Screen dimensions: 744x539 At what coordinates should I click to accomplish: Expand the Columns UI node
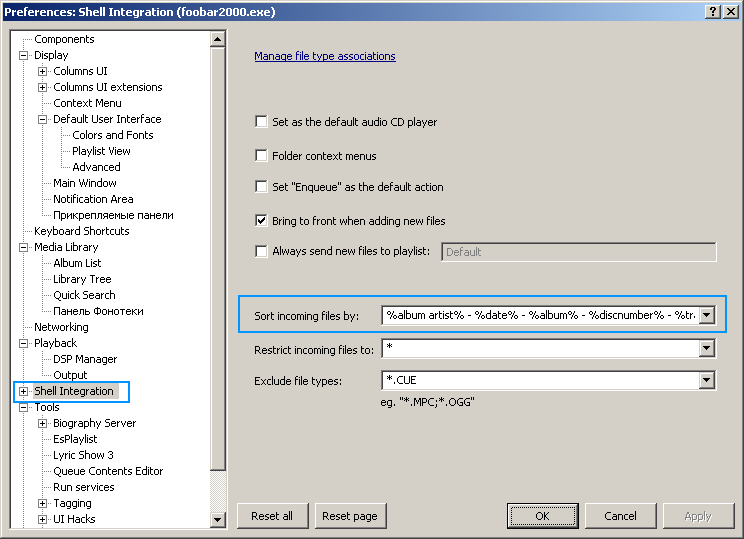coord(42,72)
